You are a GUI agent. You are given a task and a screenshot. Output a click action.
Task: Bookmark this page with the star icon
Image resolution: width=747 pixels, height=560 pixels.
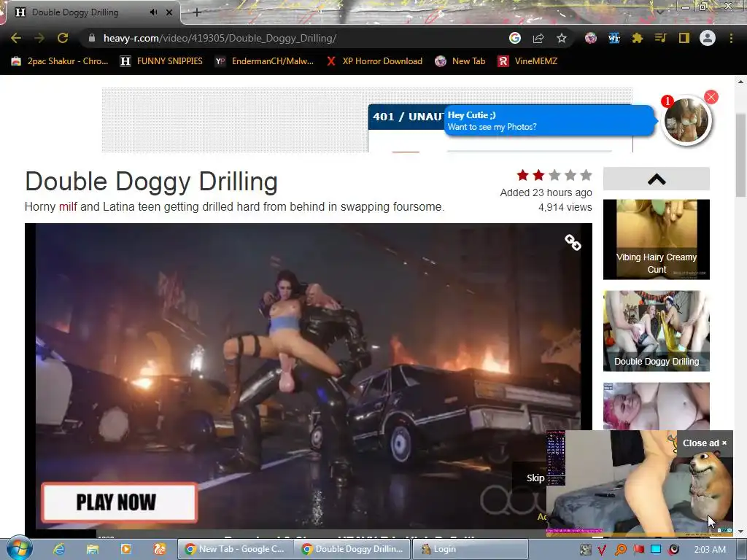562,38
